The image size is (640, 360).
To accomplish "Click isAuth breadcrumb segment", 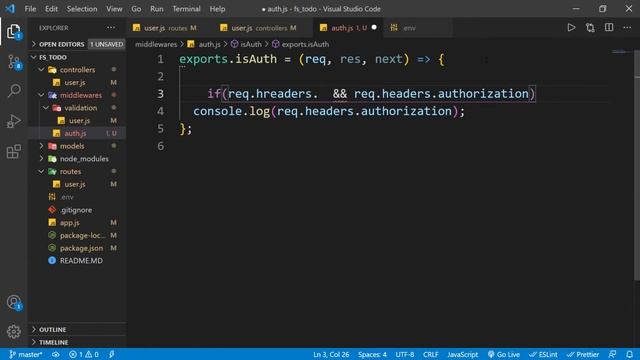I will tap(246, 44).
